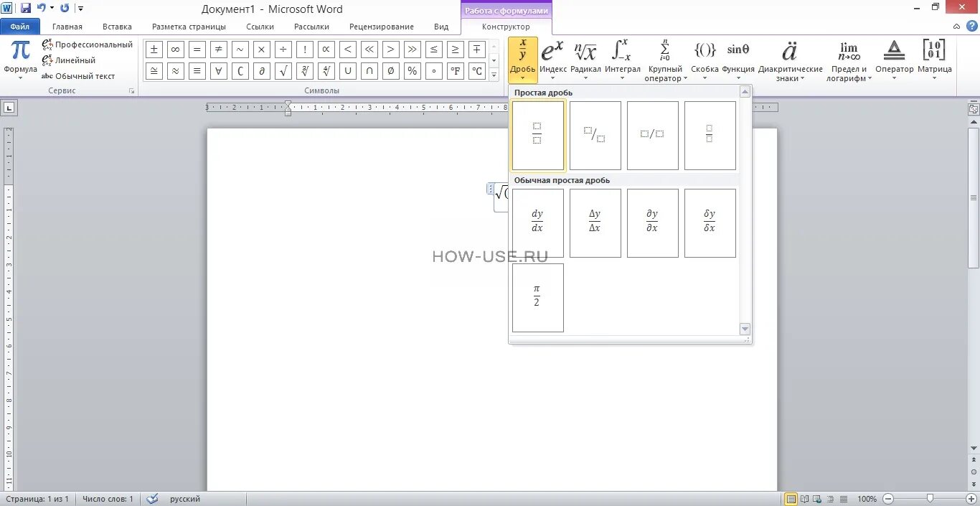Insert the intersection (∩) symbol
Screen dimensions: 980x506
369,71
